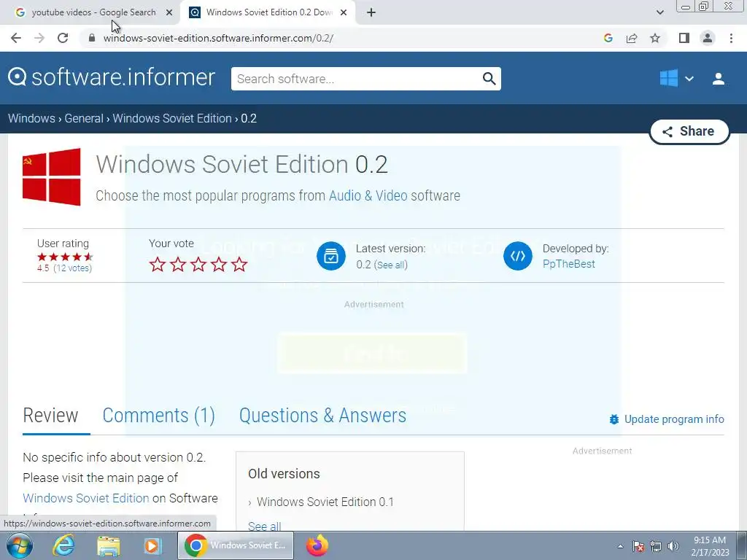Screen dimensions: 747x560
Task: Open the Windows breadcrumb link
Action: [x=31, y=118]
